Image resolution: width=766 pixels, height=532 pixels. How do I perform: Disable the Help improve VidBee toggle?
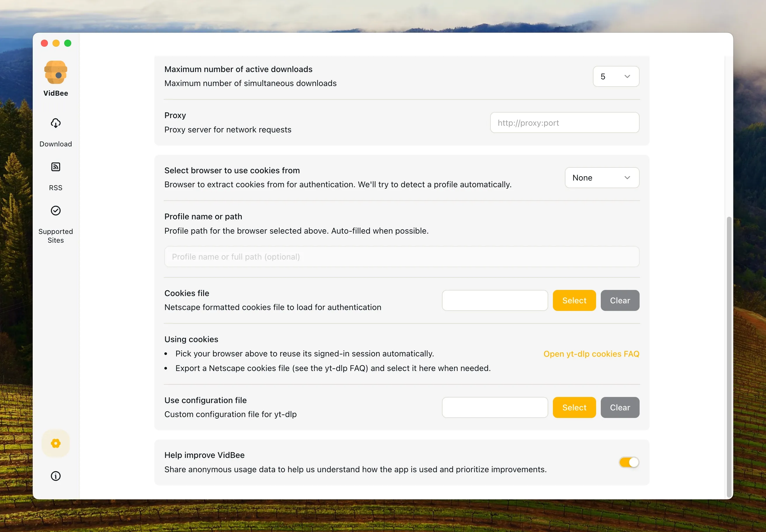629,462
